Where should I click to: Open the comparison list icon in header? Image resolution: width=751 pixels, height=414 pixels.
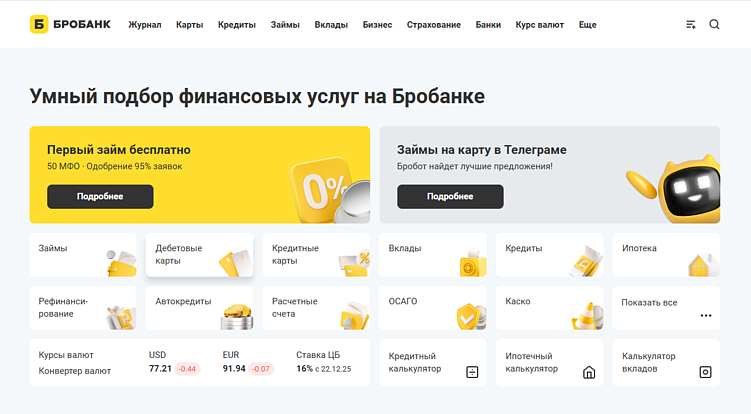click(x=691, y=24)
